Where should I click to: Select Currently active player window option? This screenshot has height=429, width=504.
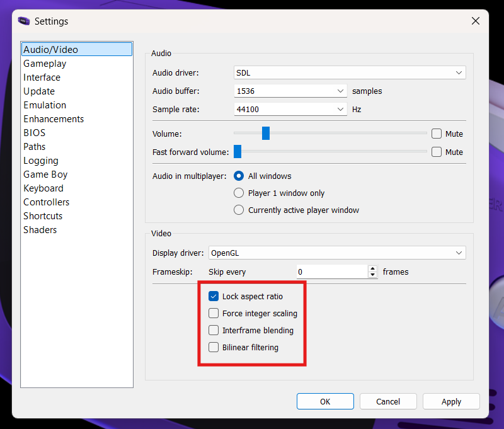[x=239, y=210]
